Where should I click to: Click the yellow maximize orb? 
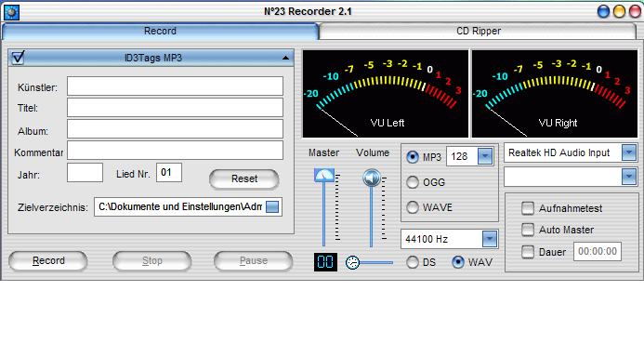click(x=619, y=11)
